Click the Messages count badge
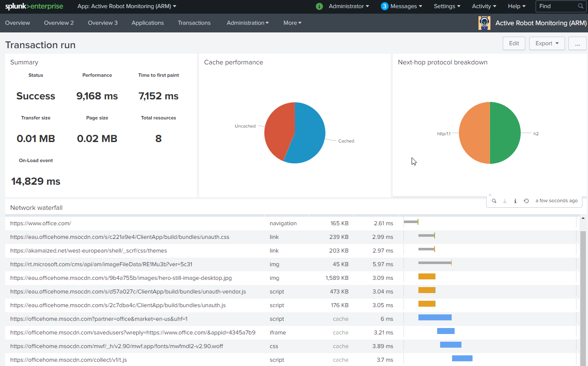 (384, 6)
